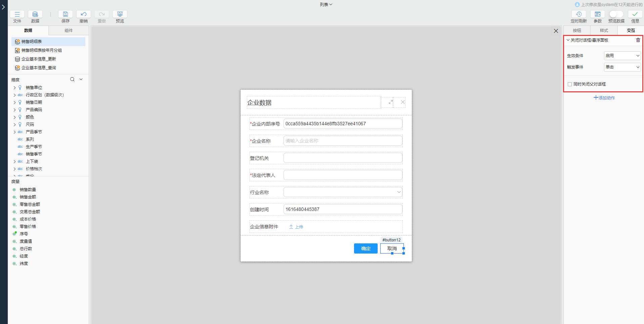Open the File (文件) menu icon

[x=17, y=14]
